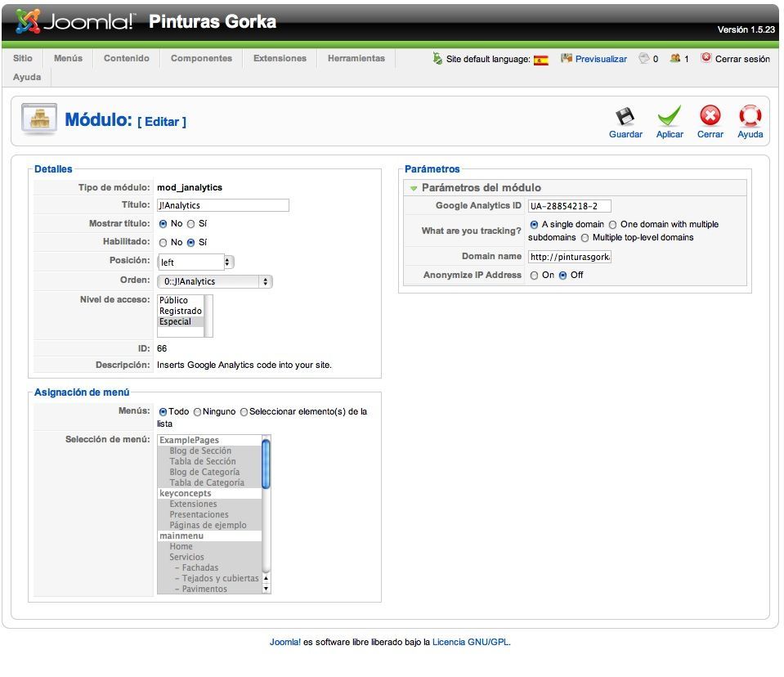Click the Previsualizar link

pyautogui.click(x=601, y=59)
